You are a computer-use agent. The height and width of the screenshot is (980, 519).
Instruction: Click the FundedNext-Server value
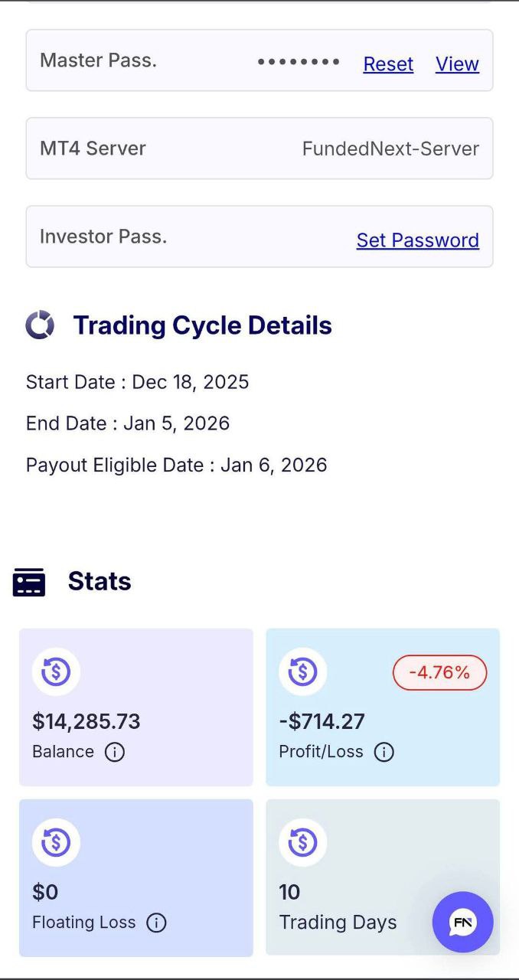coord(390,149)
